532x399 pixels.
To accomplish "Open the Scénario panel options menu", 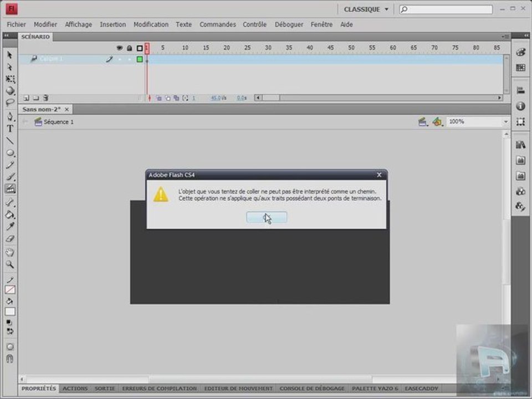I will 505,37.
